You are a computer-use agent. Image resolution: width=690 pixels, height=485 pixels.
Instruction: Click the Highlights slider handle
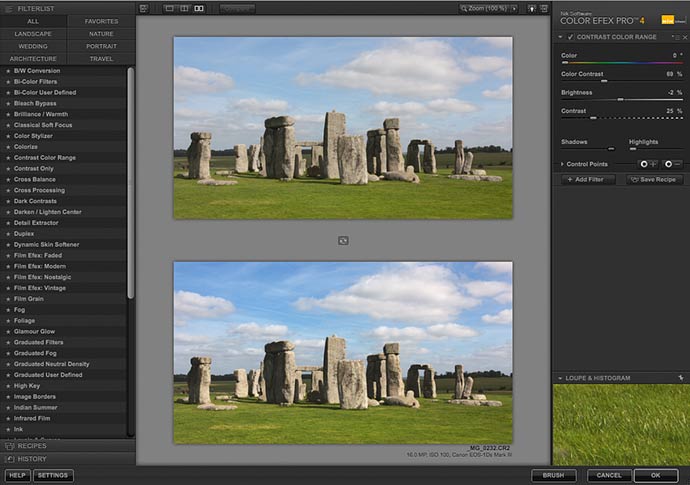(633, 149)
